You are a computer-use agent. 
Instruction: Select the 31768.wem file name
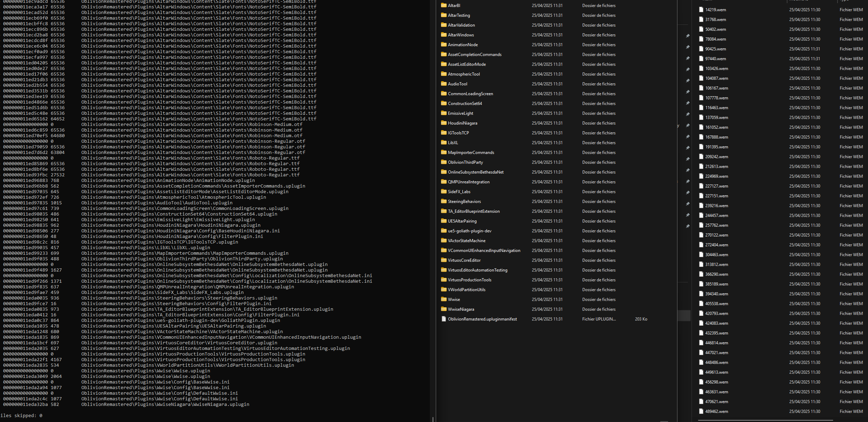pyautogui.click(x=716, y=20)
